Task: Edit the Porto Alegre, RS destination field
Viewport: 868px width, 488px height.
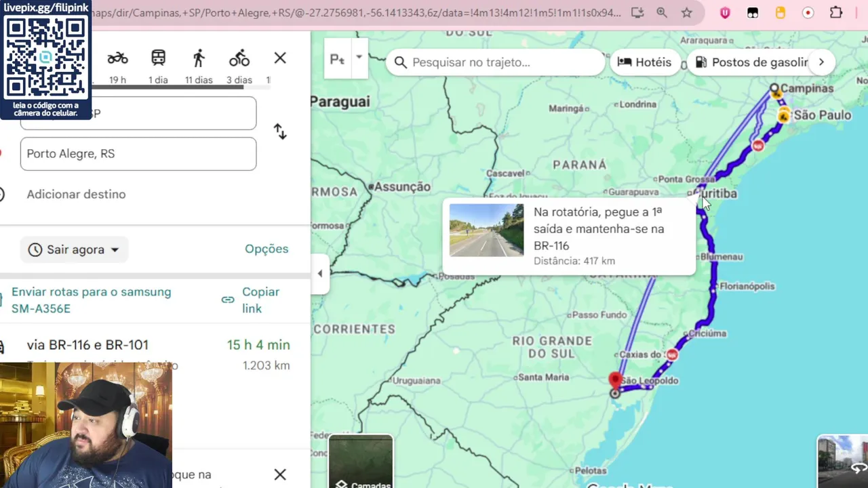Action: (x=138, y=154)
